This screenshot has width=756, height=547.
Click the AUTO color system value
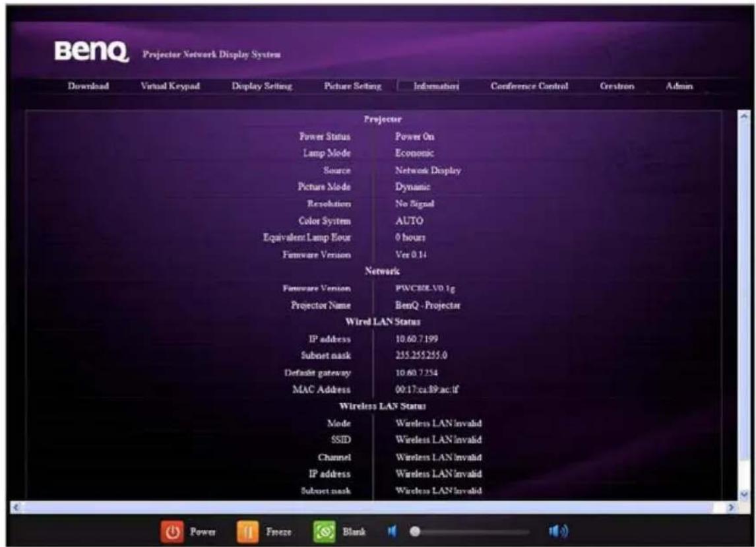click(410, 220)
